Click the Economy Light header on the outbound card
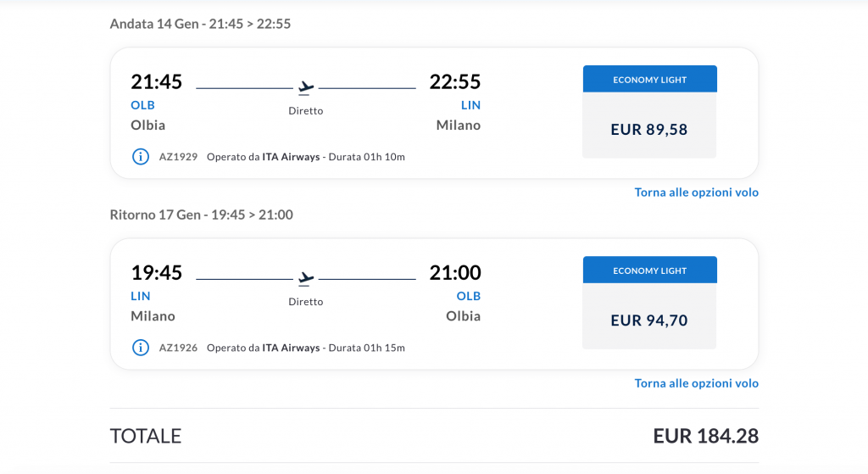Image resolution: width=868 pixels, height=474 pixels. coord(650,79)
